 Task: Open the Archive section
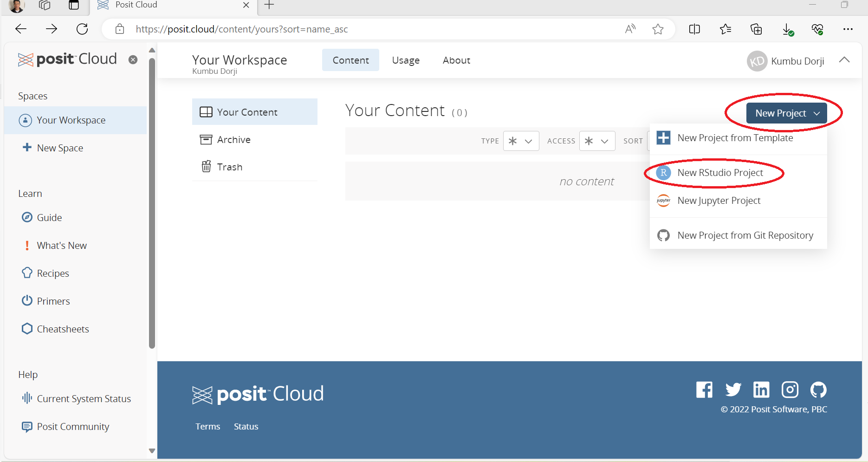[x=233, y=140]
